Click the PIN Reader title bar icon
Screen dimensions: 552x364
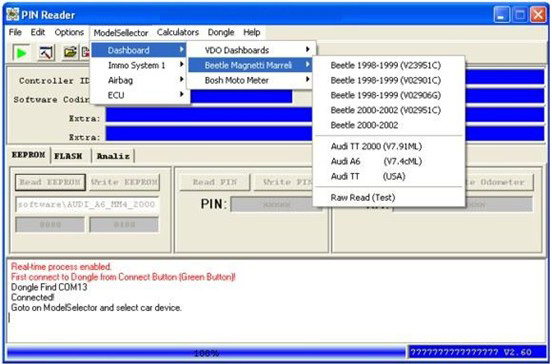(12, 14)
